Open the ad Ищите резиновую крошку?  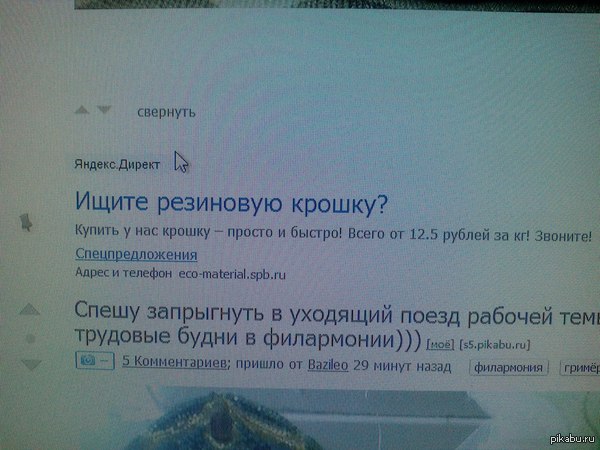[232, 203]
